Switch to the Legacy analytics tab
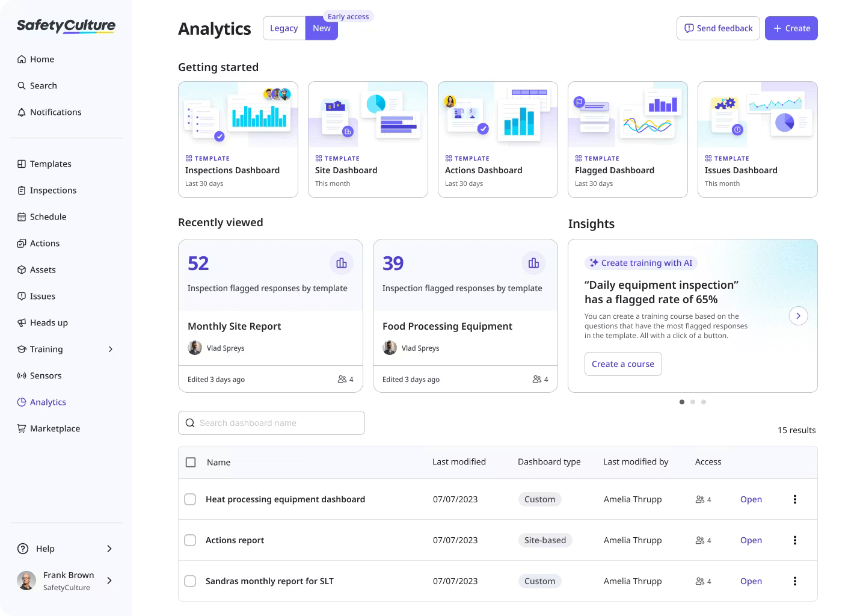This screenshot has height=616, width=866. pos(284,28)
